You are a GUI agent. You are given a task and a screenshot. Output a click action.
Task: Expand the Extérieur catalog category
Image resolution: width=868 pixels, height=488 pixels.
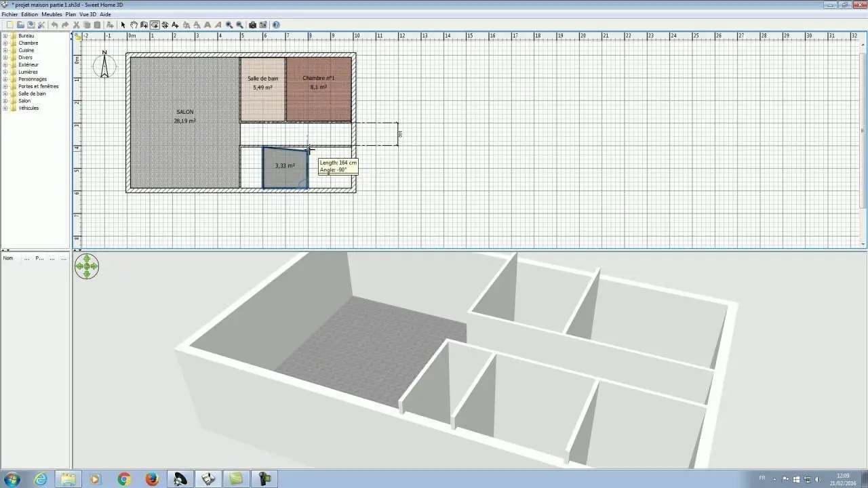pyautogui.click(x=5, y=65)
